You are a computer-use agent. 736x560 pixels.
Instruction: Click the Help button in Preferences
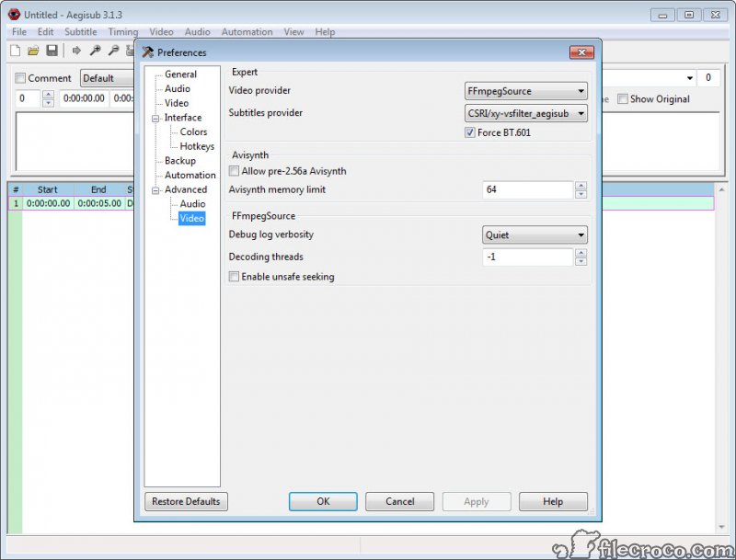(x=553, y=501)
